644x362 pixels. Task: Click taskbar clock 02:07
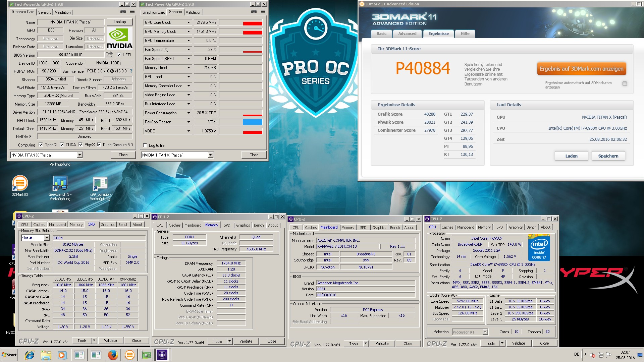pyautogui.click(x=625, y=352)
